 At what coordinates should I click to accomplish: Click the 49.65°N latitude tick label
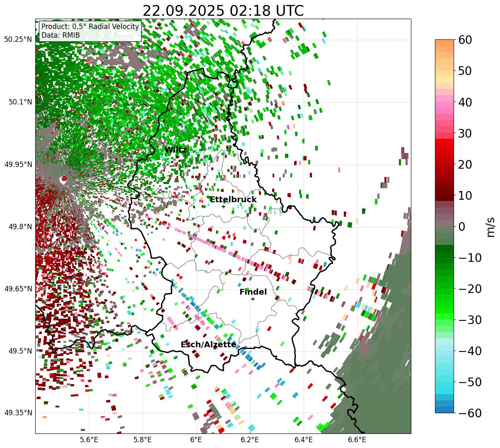coord(18,289)
